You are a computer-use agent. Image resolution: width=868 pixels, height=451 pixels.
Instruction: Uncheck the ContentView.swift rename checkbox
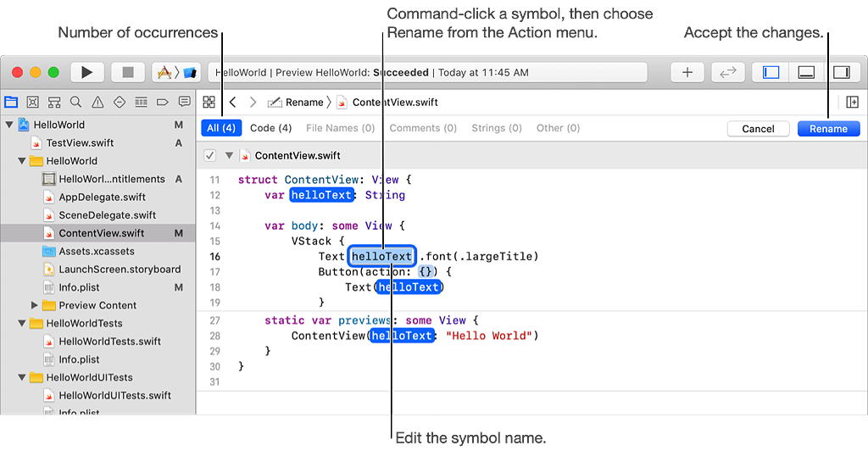(x=210, y=155)
